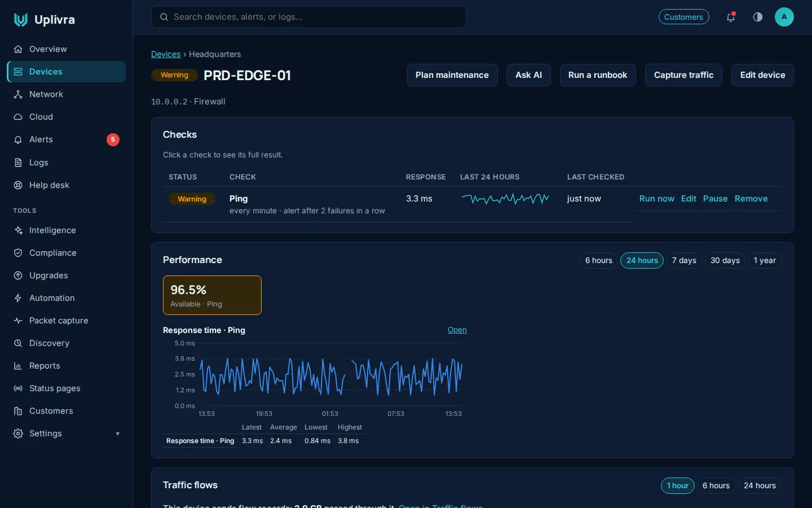Viewport: 812px width, 508px height.
Task: Select the 7 days performance range
Action: [684, 260]
